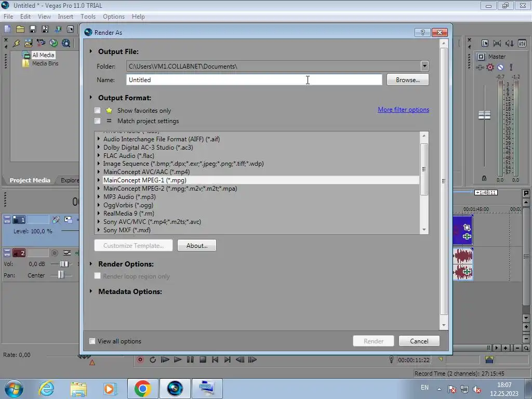Click the New project icon in main toolbar
Viewport: 532px width, 399px height.
point(7,29)
